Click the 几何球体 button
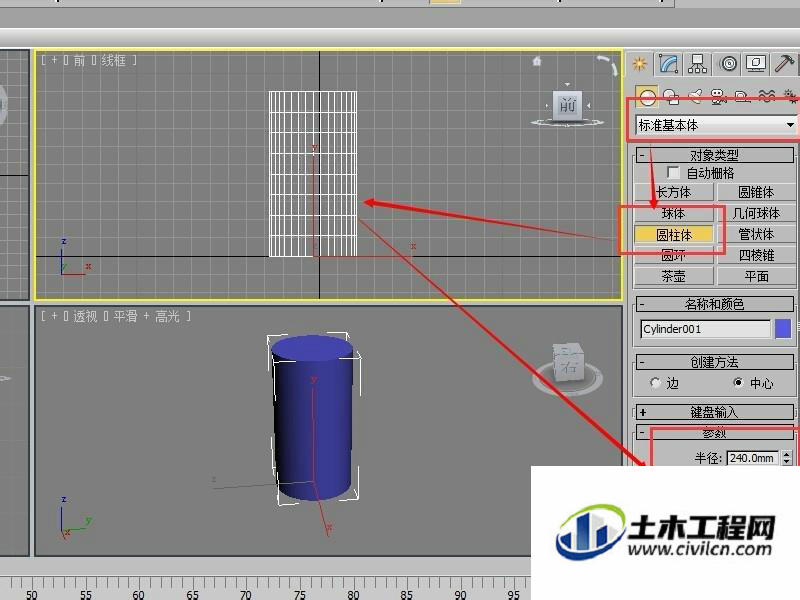800x600 pixels. pos(756,213)
